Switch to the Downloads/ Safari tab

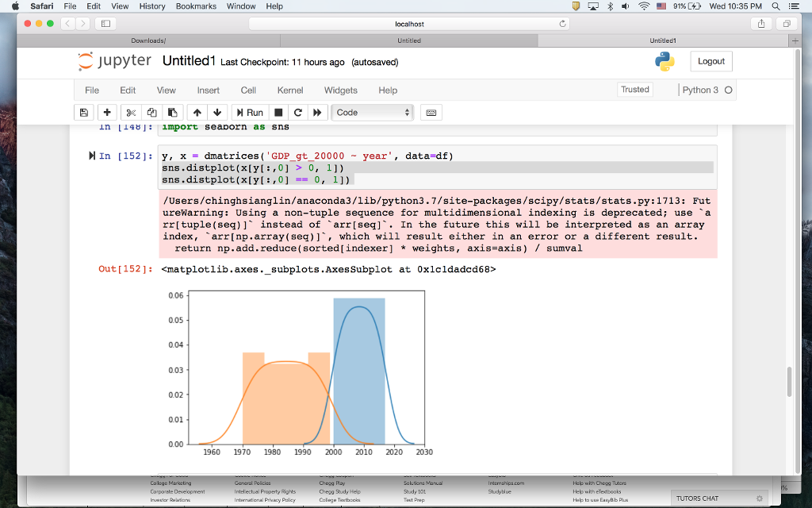pos(148,40)
